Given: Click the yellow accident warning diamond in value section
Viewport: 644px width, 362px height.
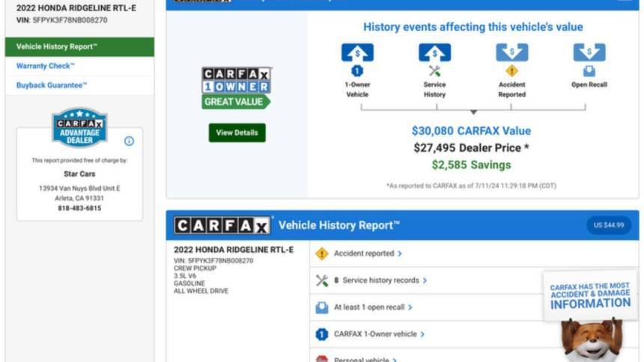Looking at the screenshot, I should coord(511,71).
